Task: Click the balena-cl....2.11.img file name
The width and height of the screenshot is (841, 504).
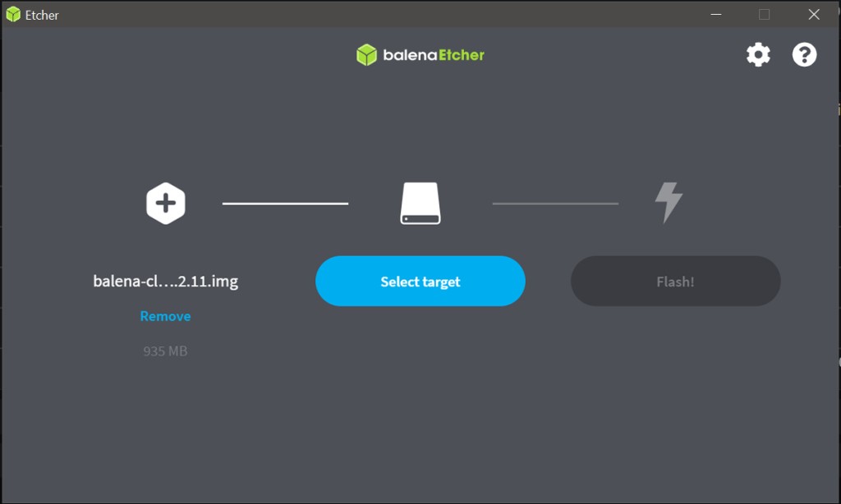Action: (x=166, y=281)
